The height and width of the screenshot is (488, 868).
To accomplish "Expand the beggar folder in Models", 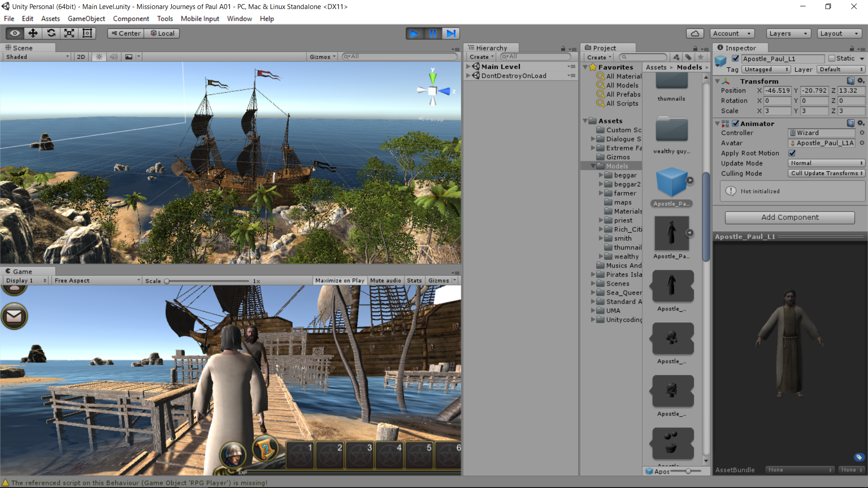I will [x=601, y=175].
